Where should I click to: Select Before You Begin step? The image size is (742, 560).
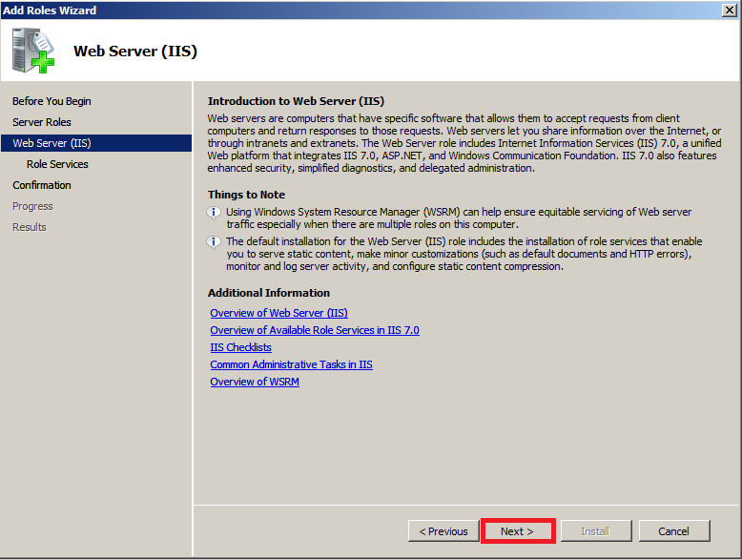pyautogui.click(x=52, y=101)
